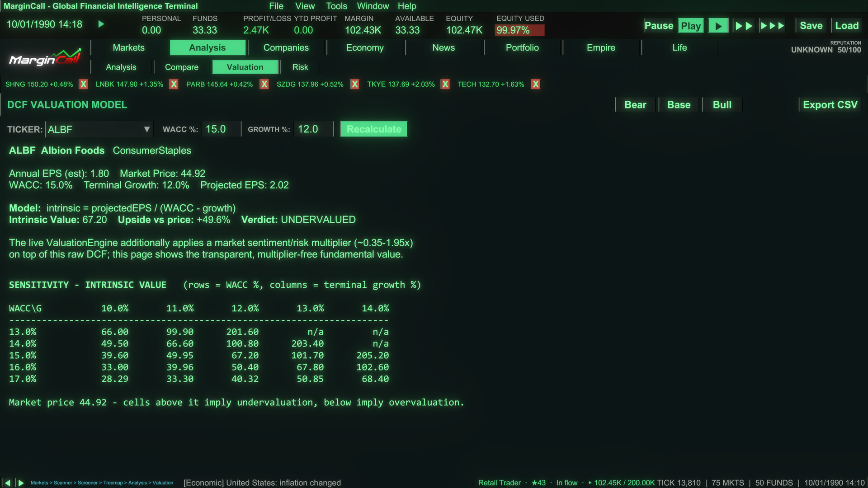Screen dimensions: 868x488
Task: Apply the Bear scenario
Action: click(635, 105)
